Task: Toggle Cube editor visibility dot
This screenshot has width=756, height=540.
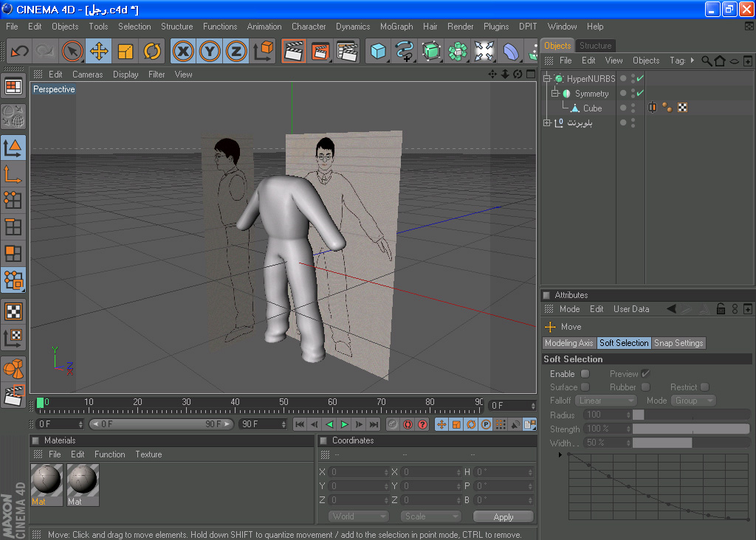Action: pyautogui.click(x=633, y=105)
